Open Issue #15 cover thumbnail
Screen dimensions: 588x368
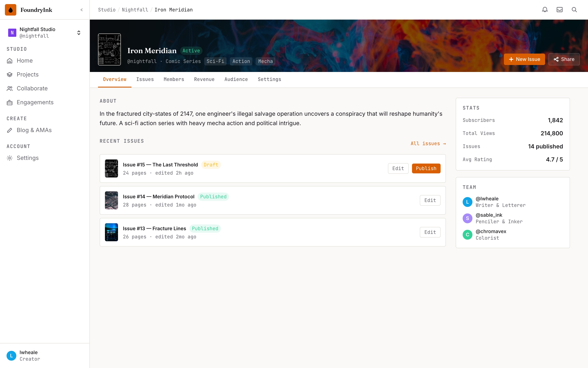click(111, 168)
